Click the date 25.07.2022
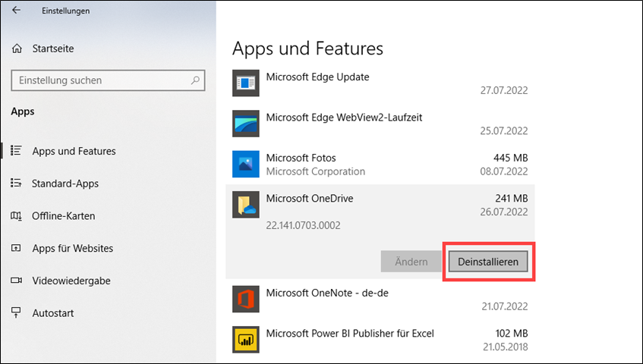Viewport: 643px width, 364px height. point(504,130)
